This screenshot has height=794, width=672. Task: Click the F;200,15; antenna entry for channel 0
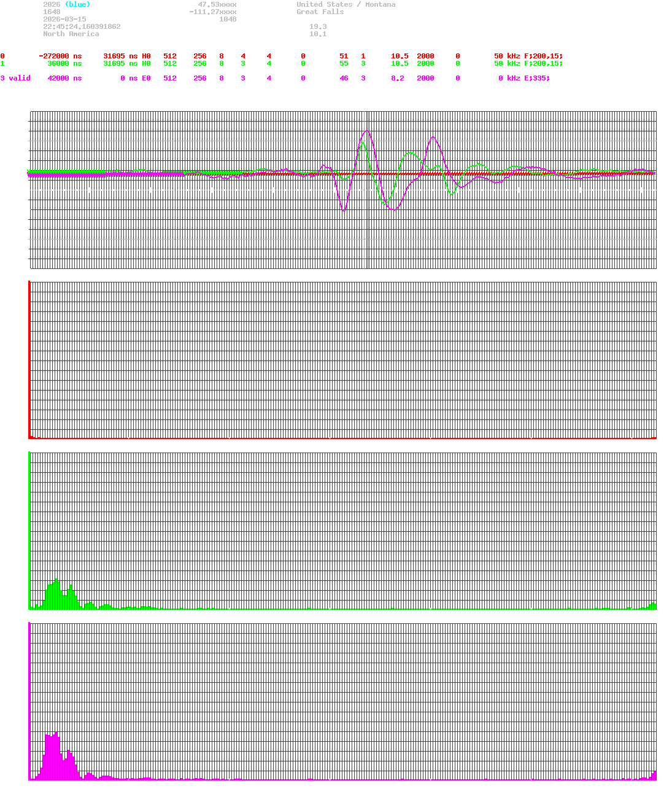544,56
